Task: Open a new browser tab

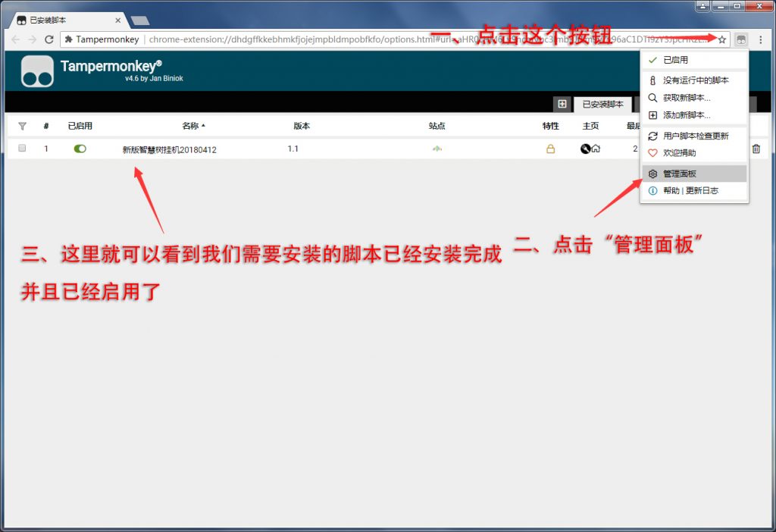Action: pos(140,20)
